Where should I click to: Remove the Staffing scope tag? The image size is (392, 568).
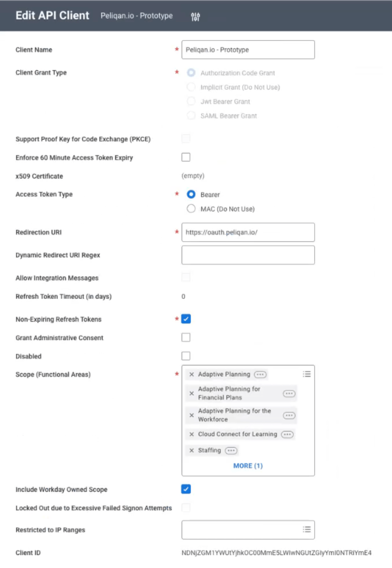[x=192, y=450]
